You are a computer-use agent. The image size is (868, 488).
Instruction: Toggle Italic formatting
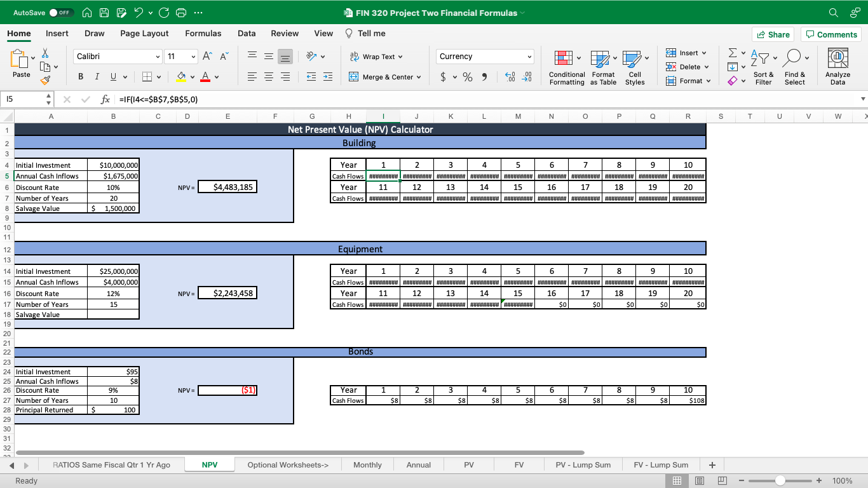pyautogui.click(x=97, y=77)
